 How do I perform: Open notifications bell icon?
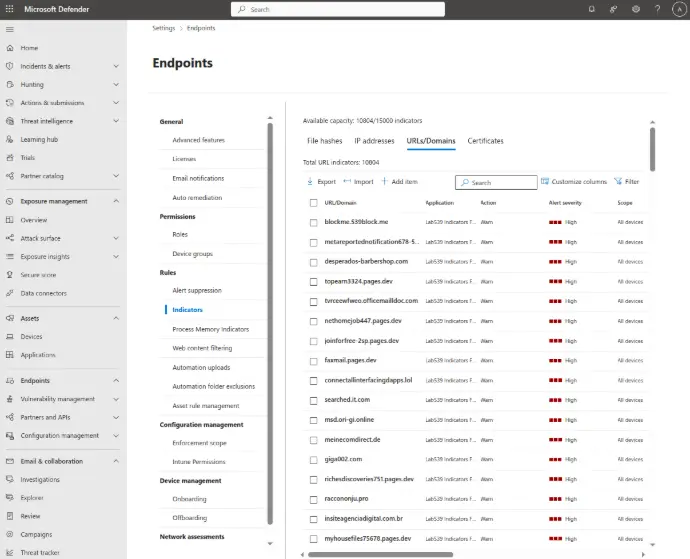point(591,9)
